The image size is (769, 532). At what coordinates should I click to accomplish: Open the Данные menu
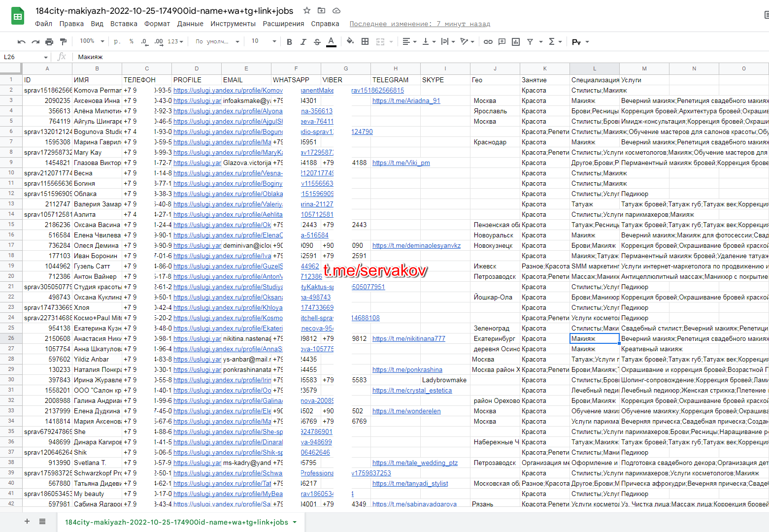click(x=190, y=24)
